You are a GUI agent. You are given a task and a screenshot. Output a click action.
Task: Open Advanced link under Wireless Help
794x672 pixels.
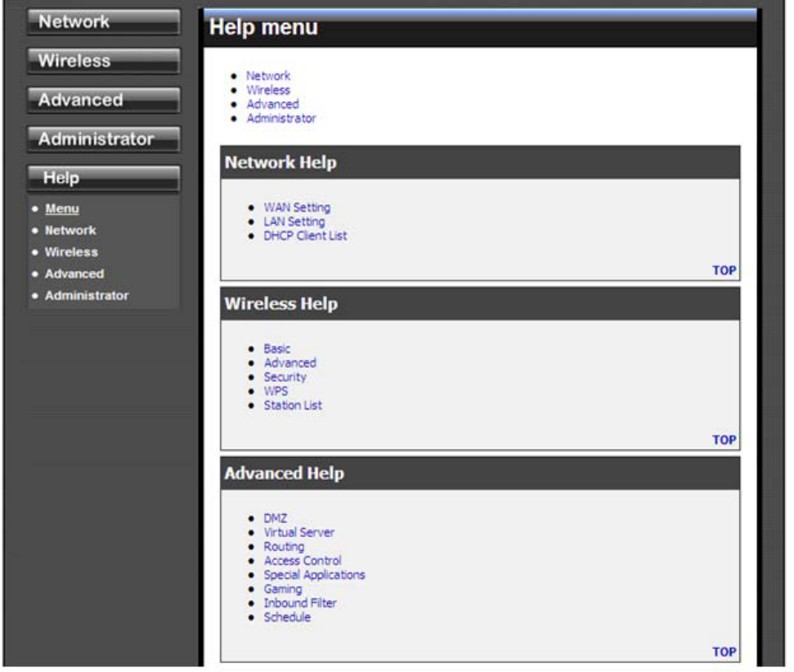click(290, 363)
